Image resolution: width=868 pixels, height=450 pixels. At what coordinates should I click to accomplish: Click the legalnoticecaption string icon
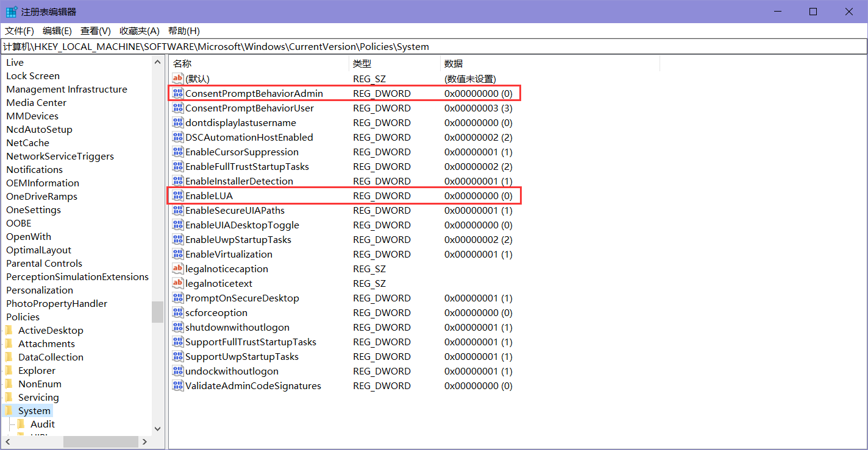(177, 269)
